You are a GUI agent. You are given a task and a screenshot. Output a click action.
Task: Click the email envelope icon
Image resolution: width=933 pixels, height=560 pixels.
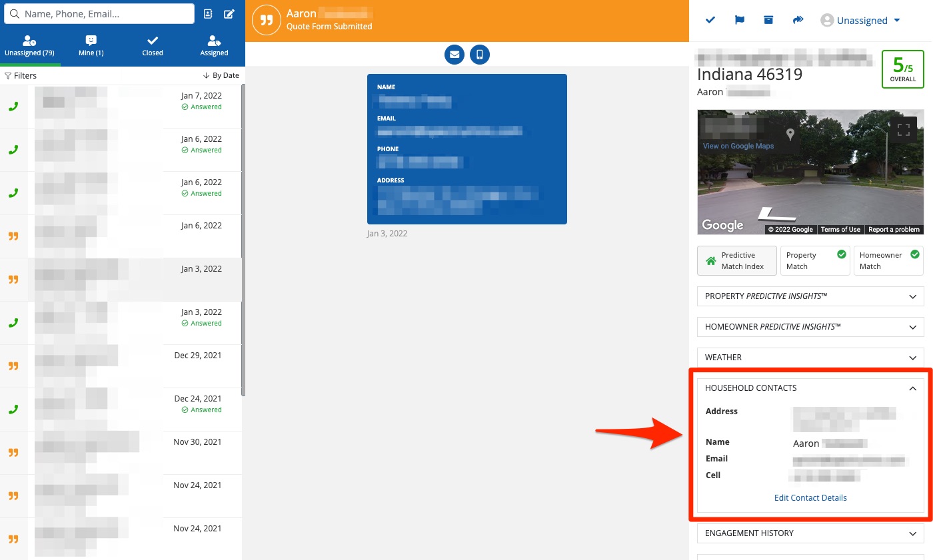455,55
